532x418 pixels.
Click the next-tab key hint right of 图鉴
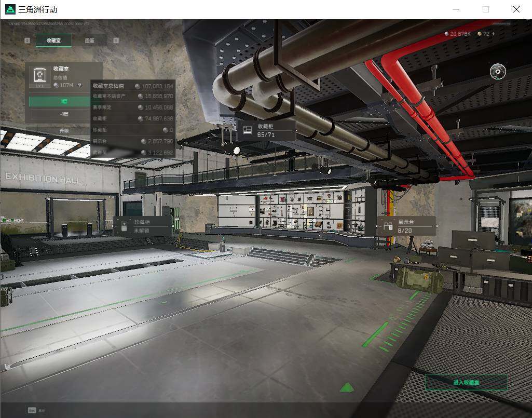coord(116,41)
